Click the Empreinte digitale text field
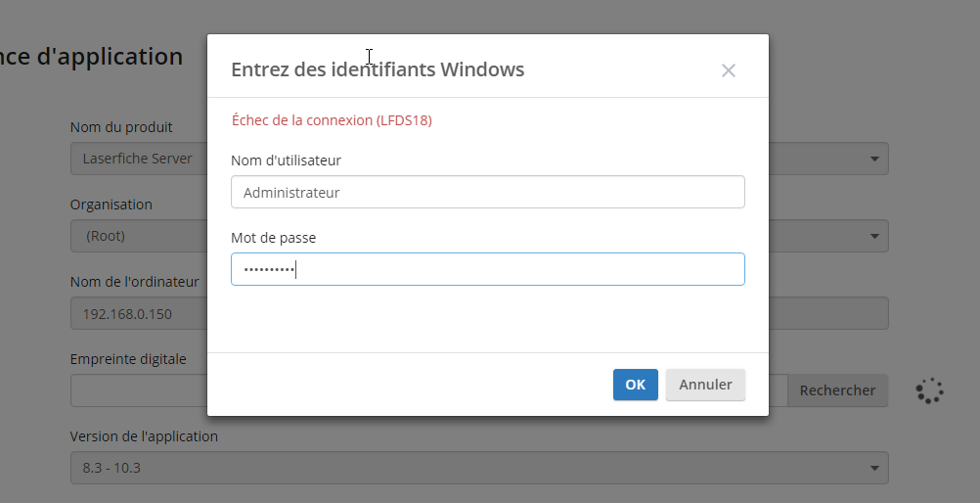The image size is (980, 503). (x=137, y=390)
